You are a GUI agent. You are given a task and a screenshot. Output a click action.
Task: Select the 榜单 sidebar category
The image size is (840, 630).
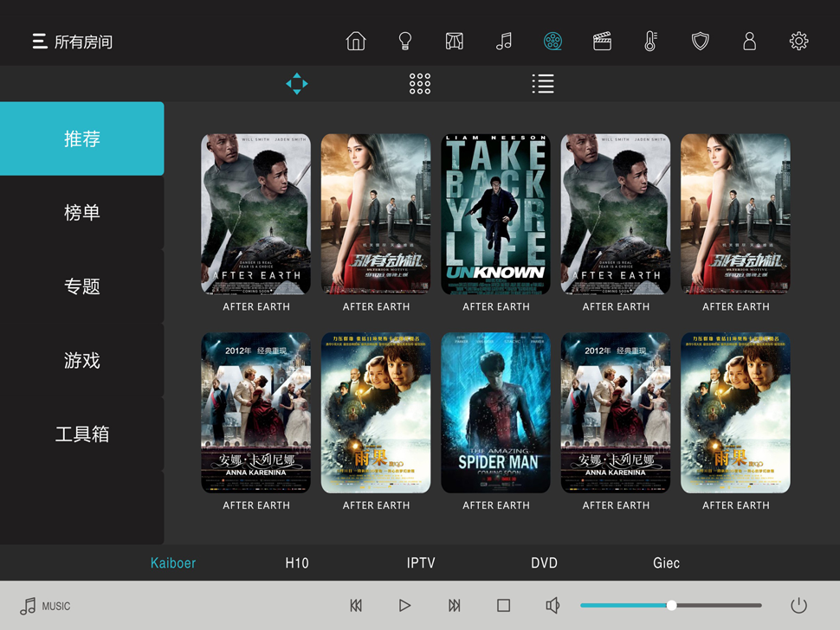coord(82,213)
